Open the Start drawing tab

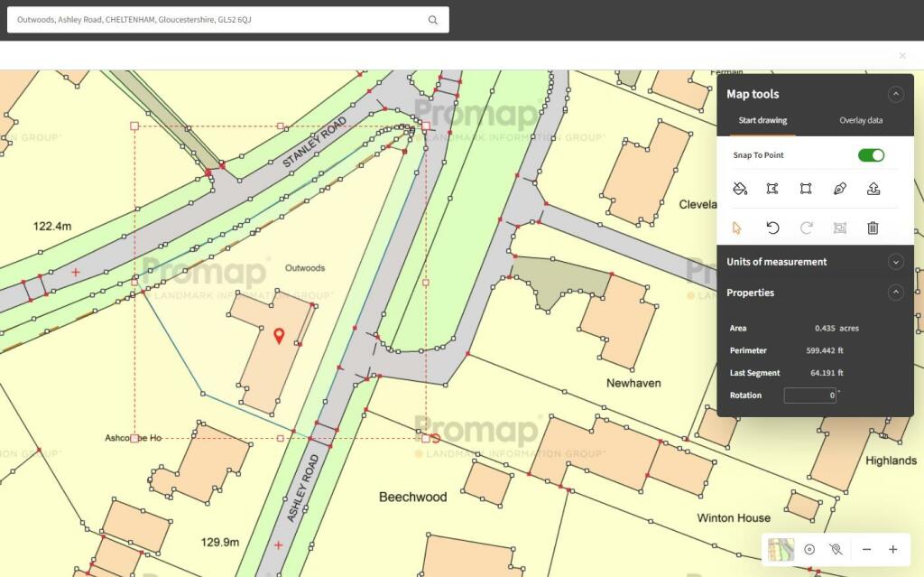point(762,120)
